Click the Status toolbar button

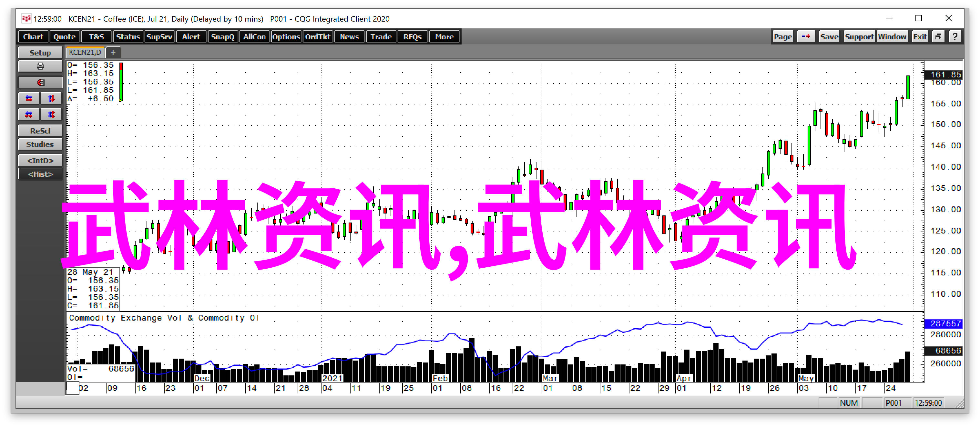(x=128, y=37)
